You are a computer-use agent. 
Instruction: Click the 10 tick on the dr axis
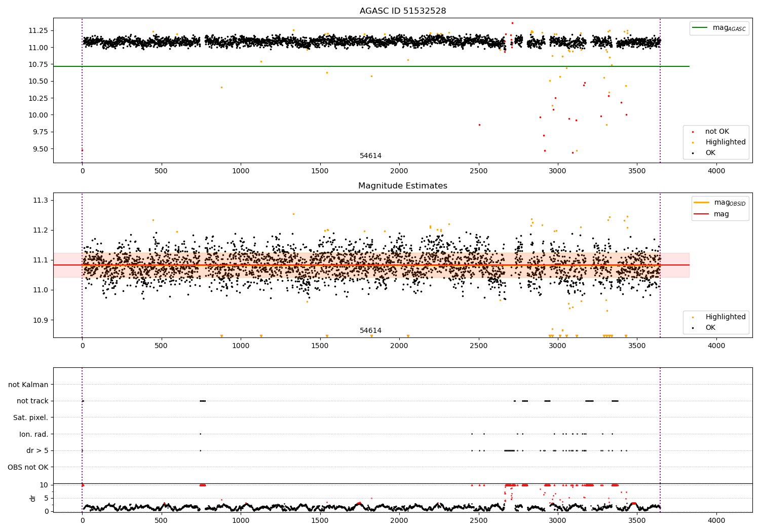tap(44, 485)
